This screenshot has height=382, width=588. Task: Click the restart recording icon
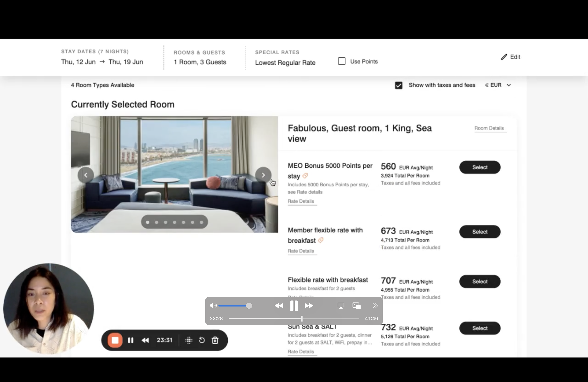click(x=202, y=340)
